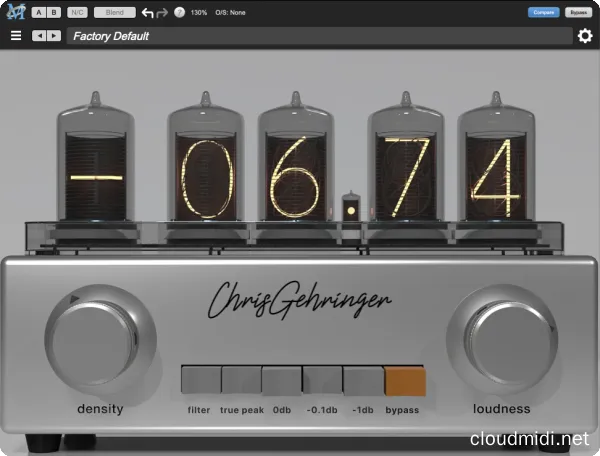
Task: Click the density knob
Action: pos(99,342)
